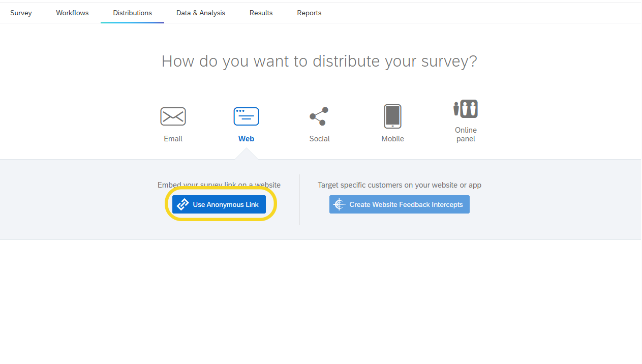Open the Data & Analysis tab

point(201,13)
